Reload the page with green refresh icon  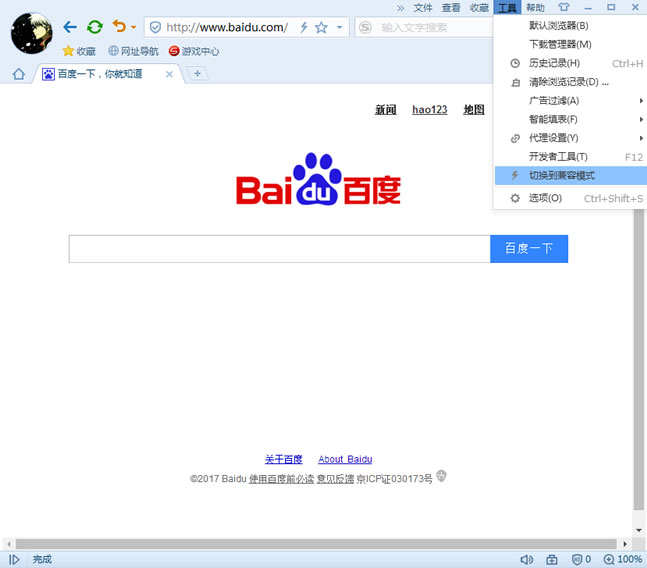tap(95, 27)
